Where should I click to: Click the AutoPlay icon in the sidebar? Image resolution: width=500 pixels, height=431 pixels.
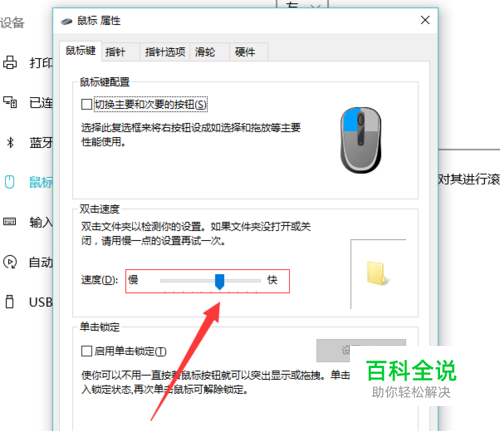10,262
